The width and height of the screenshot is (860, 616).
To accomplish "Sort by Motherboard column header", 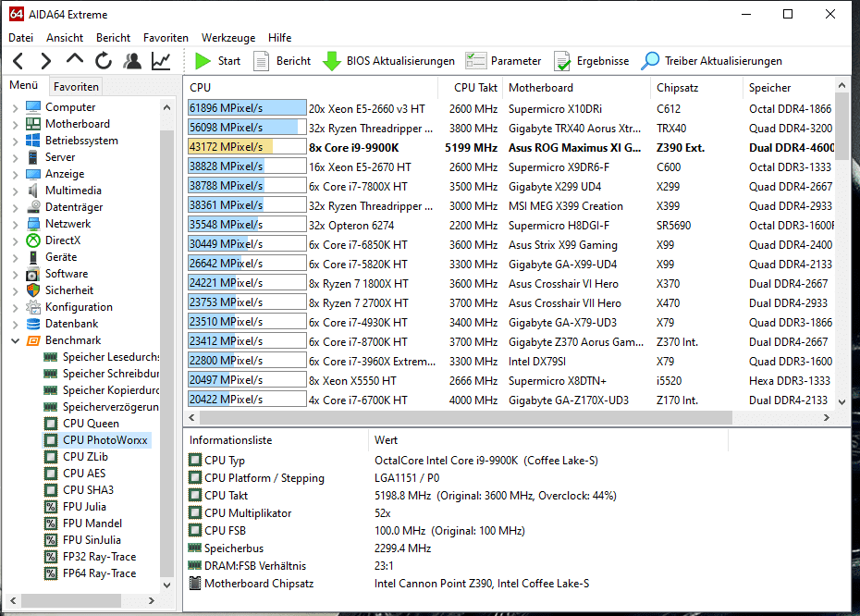I will tap(577, 88).
